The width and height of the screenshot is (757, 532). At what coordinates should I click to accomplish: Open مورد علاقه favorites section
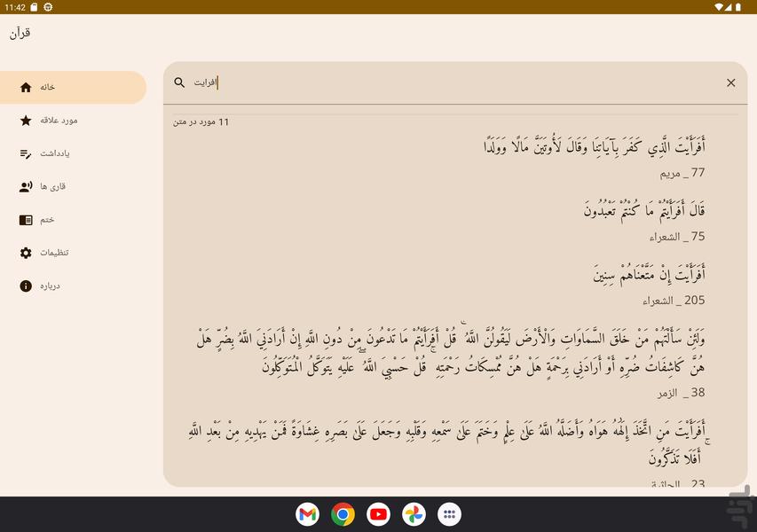(x=73, y=120)
